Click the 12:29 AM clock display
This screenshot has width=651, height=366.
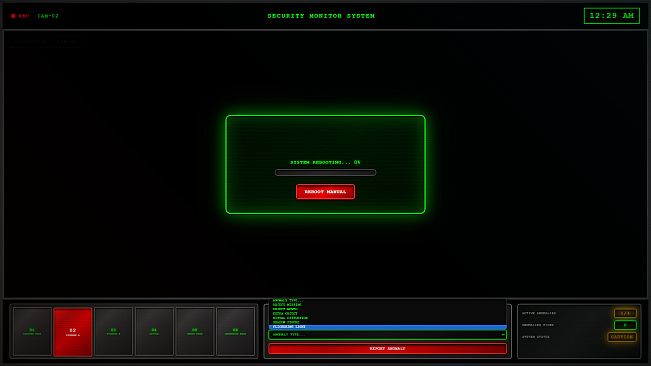612,16
